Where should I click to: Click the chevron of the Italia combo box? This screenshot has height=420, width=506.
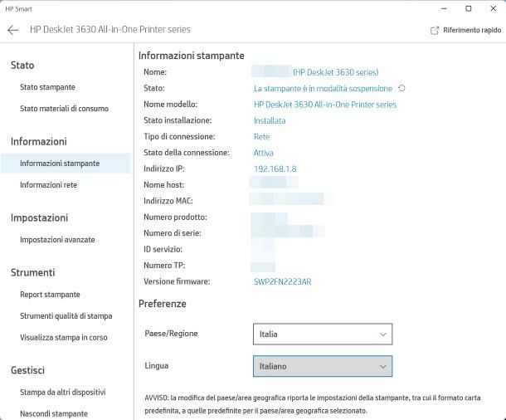pos(382,335)
